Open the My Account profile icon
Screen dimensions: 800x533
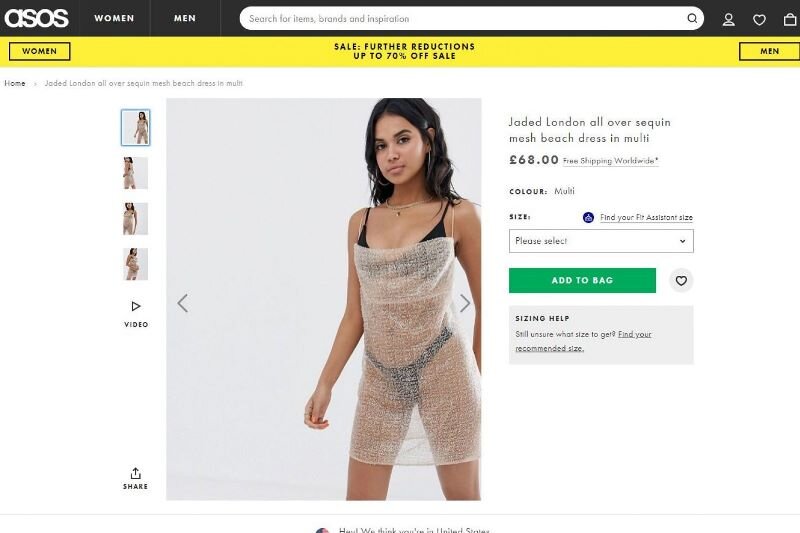729,19
